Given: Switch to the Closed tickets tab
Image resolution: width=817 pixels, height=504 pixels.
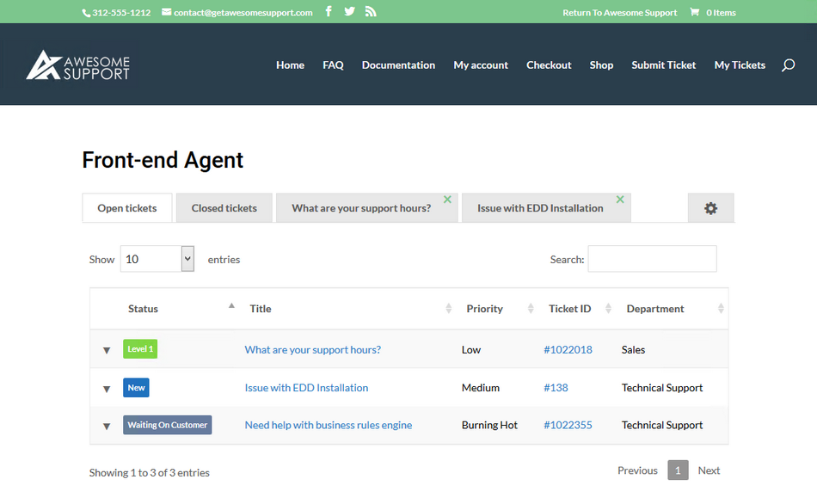Looking at the screenshot, I should (224, 208).
